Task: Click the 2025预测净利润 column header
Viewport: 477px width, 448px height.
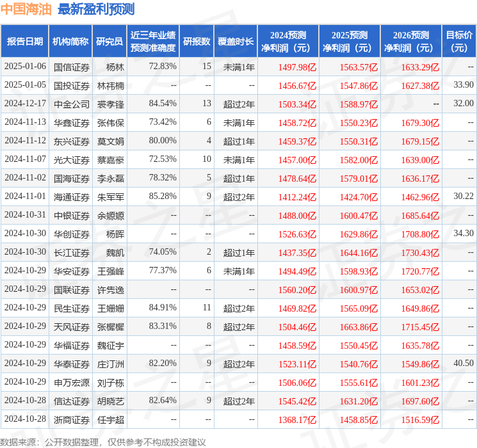Action: click(350, 42)
